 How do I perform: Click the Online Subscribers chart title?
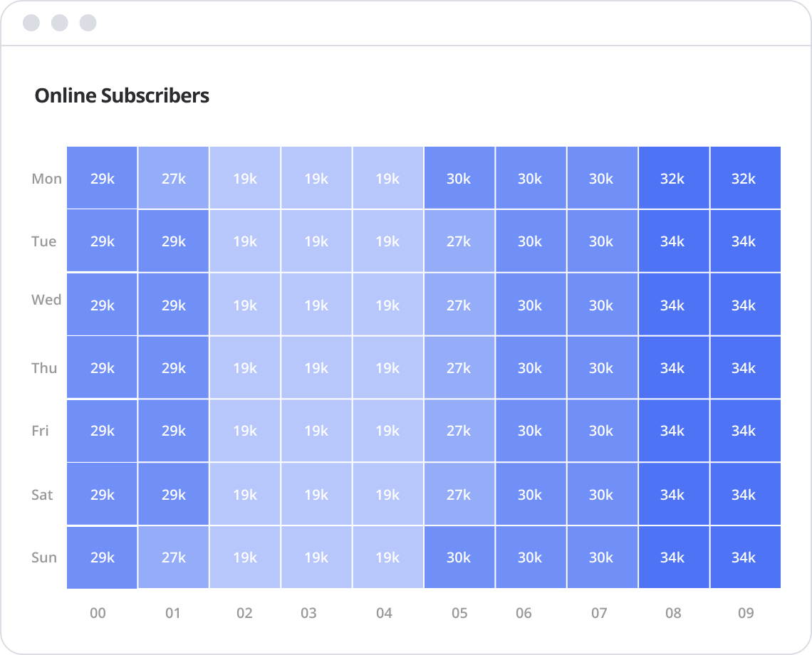point(122,95)
